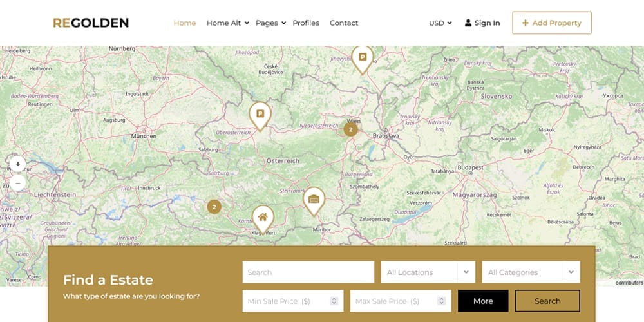Open the Home Alt menu
644x322 pixels.
pyautogui.click(x=227, y=23)
